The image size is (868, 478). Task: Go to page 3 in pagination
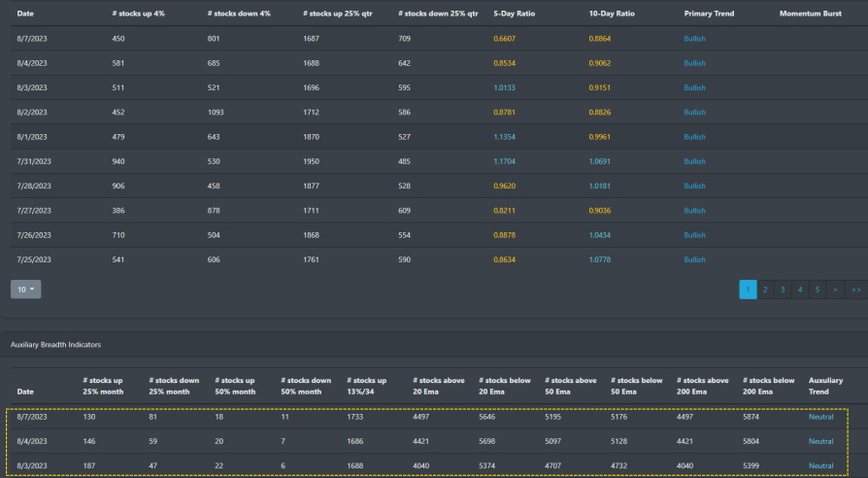tap(783, 290)
